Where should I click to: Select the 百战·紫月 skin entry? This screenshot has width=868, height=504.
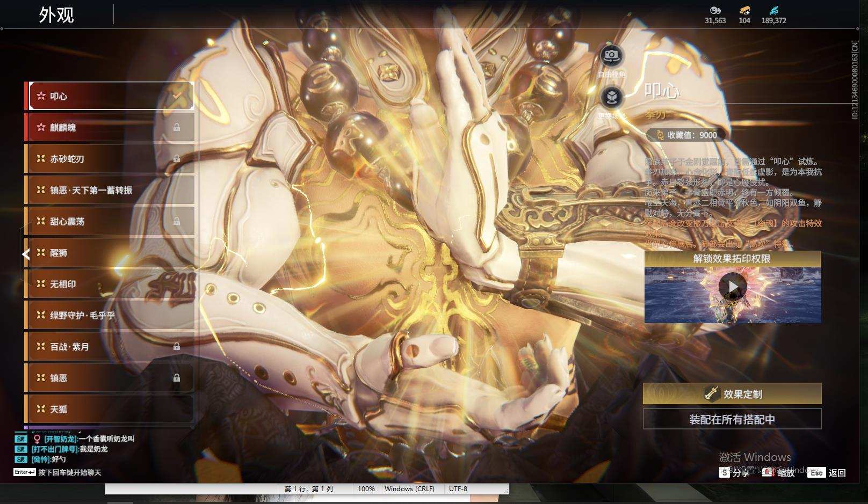coord(111,347)
